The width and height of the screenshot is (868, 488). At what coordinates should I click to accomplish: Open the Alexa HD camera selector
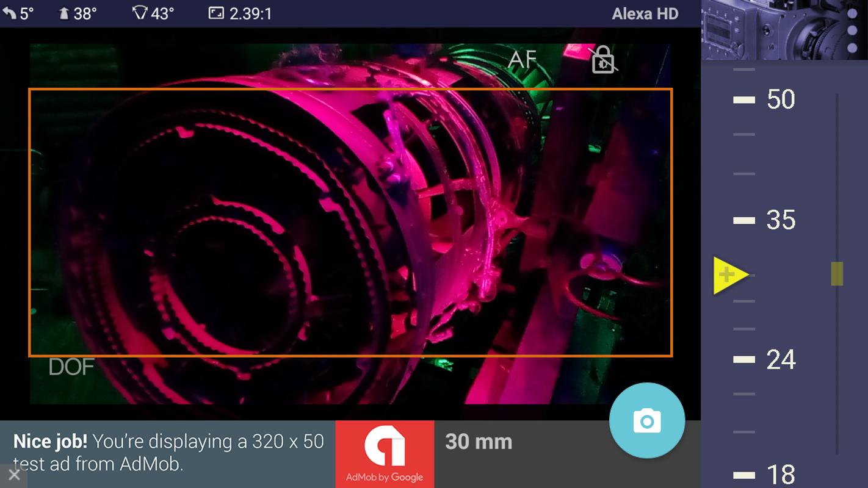(645, 13)
